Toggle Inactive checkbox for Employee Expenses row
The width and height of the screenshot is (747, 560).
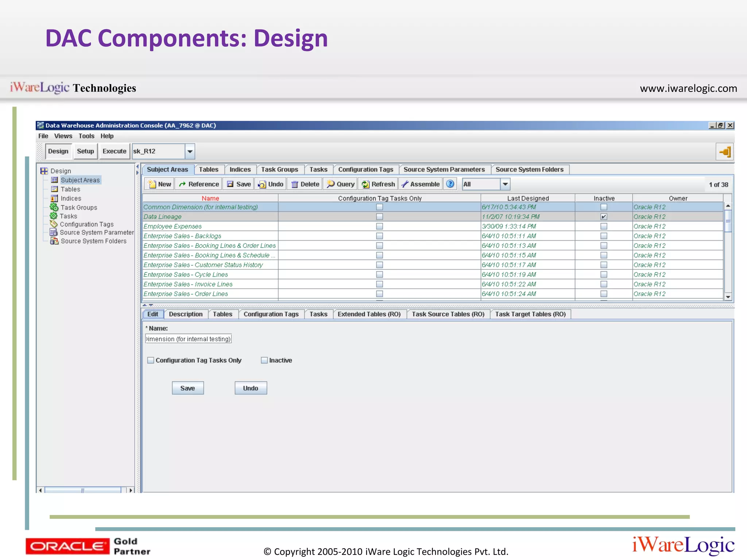tap(604, 226)
